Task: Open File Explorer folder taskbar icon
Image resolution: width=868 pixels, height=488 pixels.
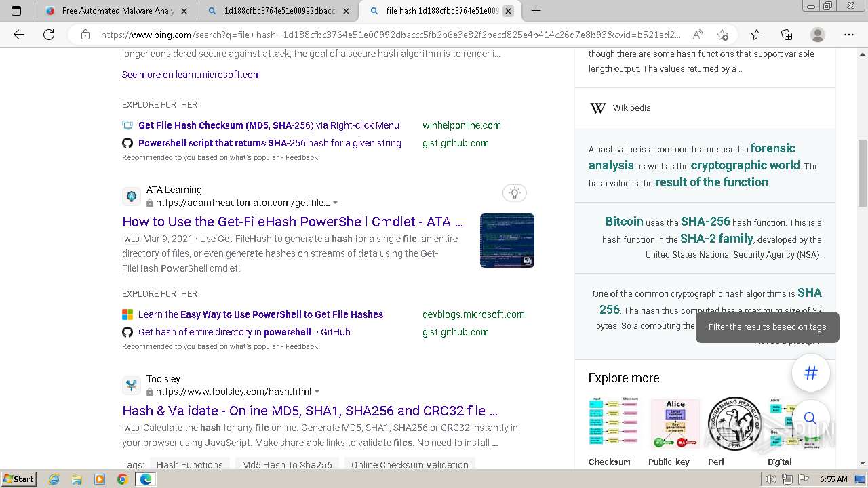Action: coord(77,479)
